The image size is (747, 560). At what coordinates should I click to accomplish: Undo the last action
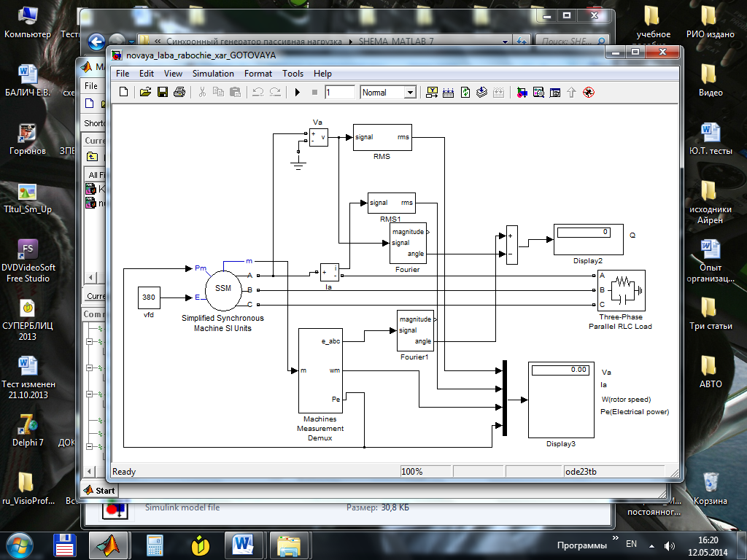click(x=258, y=92)
